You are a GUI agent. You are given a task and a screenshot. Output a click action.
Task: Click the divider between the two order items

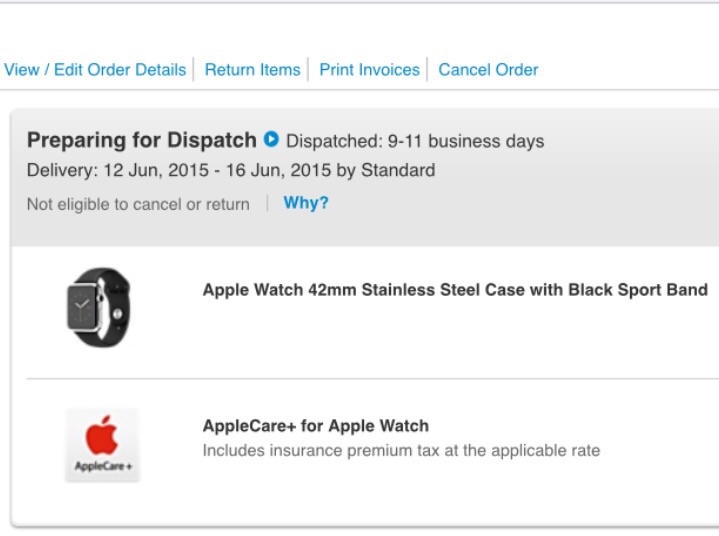point(373,379)
